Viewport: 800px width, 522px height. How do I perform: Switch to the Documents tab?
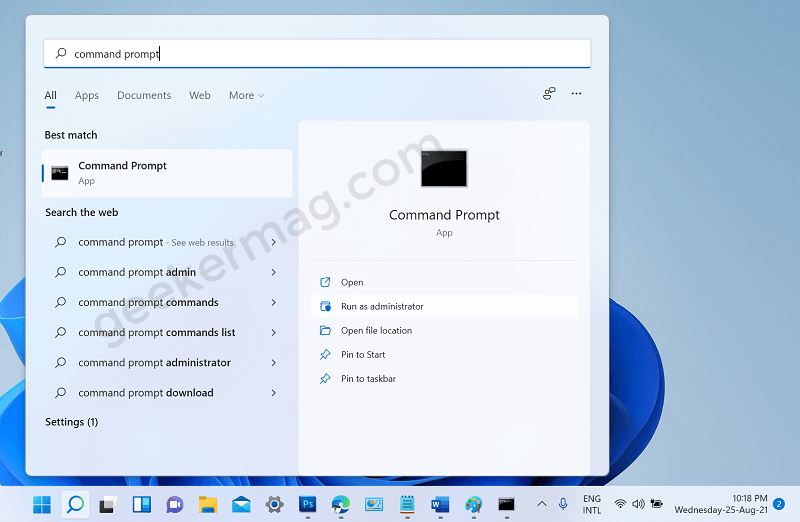(144, 95)
